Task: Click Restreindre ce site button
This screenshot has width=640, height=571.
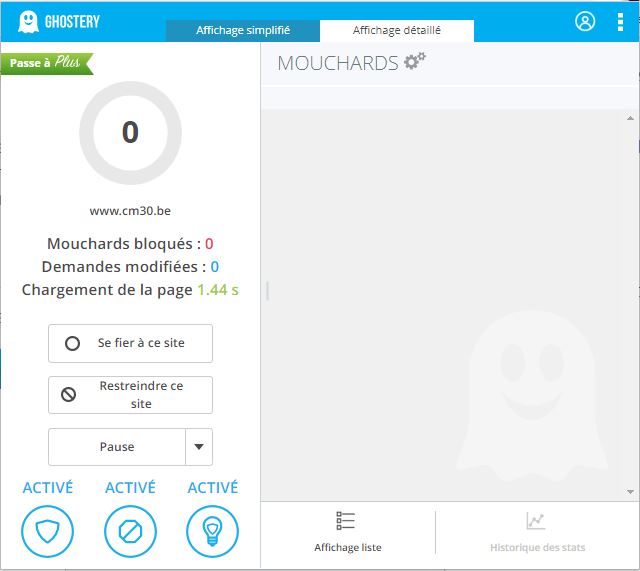Action: [x=130, y=395]
